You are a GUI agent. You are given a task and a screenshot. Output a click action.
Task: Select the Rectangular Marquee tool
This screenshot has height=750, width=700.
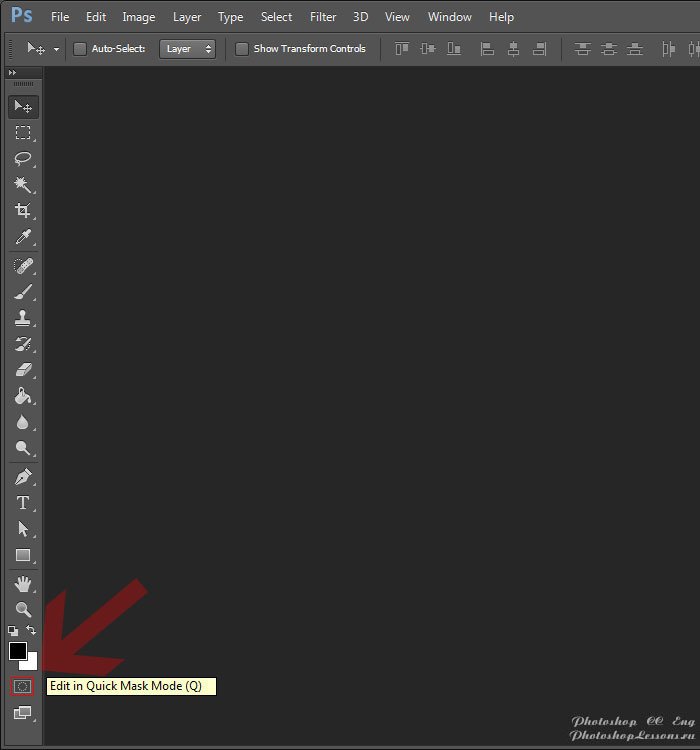[x=23, y=133]
